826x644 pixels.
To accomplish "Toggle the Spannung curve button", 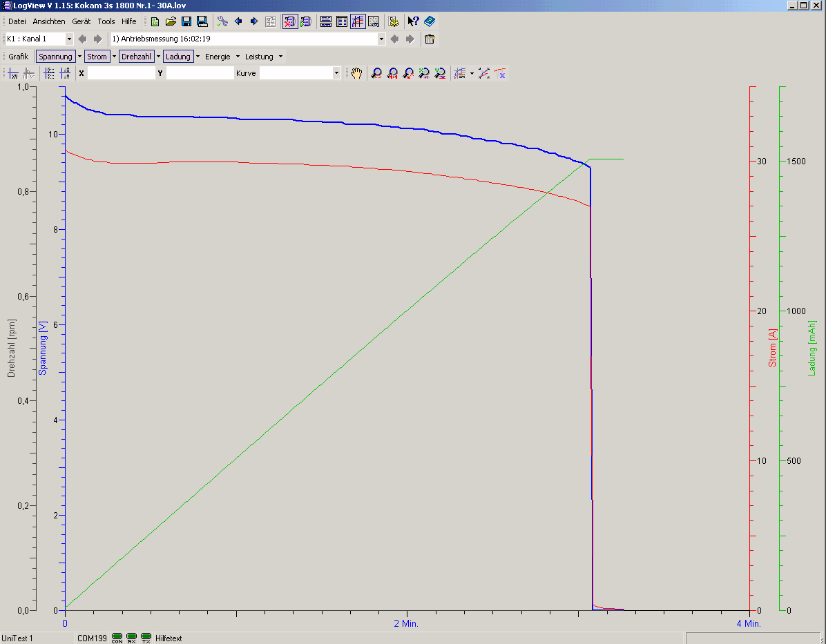I will click(x=55, y=57).
